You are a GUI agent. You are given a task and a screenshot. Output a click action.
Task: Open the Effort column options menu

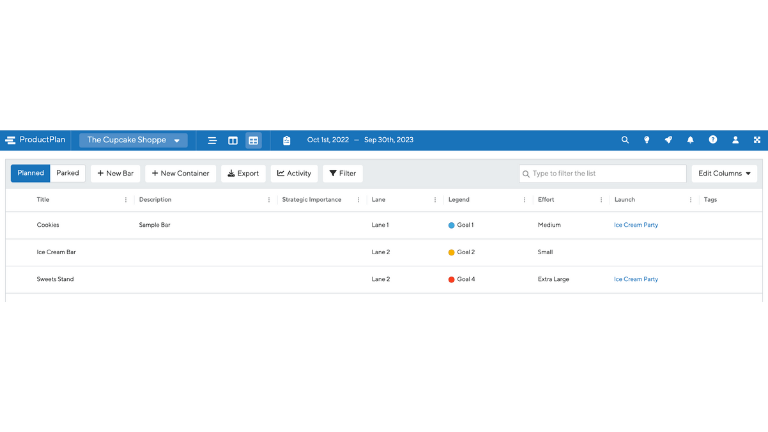(601, 200)
